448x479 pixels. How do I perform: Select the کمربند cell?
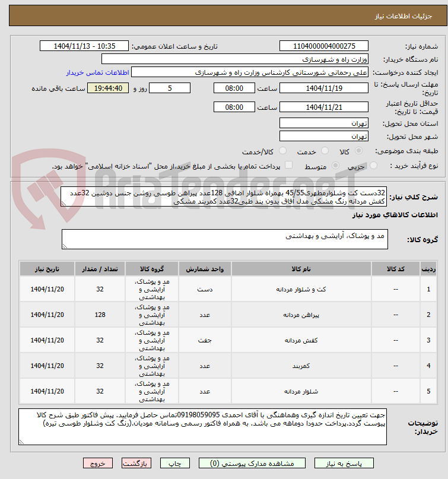(x=301, y=366)
